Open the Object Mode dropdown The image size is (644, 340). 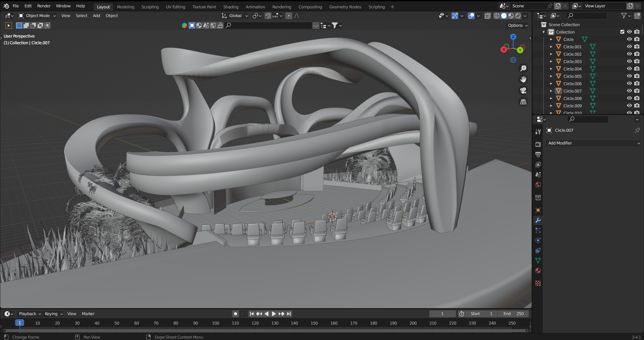click(37, 16)
